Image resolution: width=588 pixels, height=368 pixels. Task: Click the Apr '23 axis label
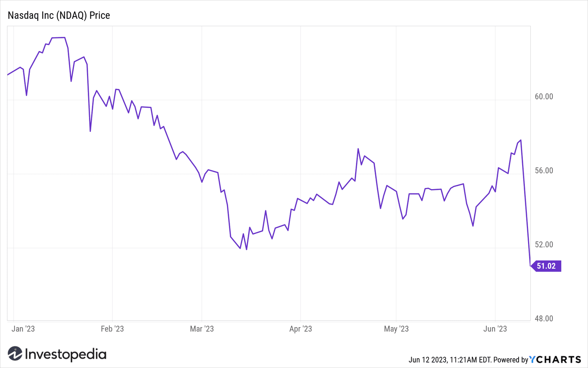point(301,329)
